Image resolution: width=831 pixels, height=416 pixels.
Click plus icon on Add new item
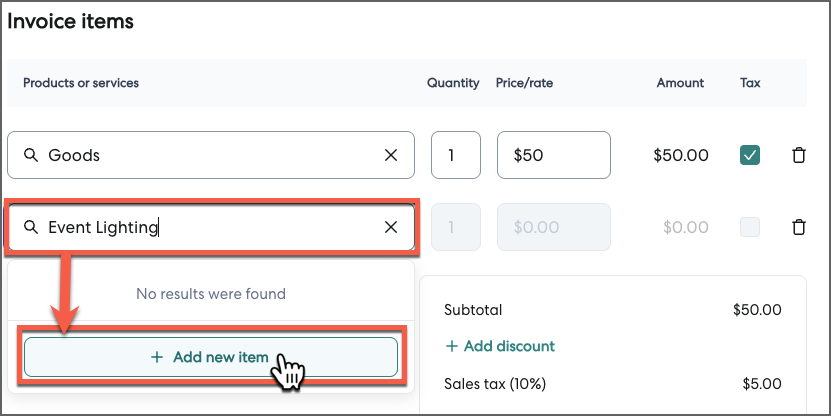point(156,357)
